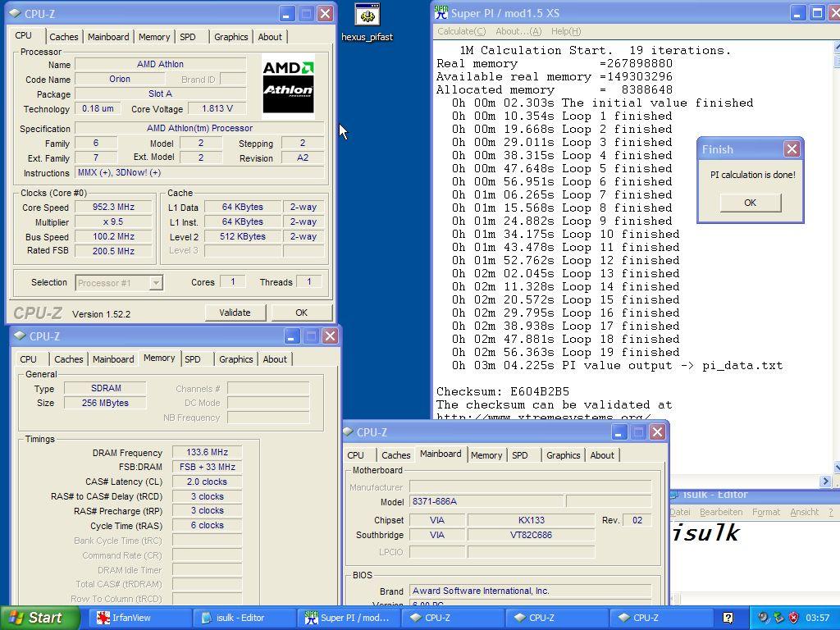Select CPU tab in Memory CPU-Z window
The height and width of the screenshot is (630, 840).
(29, 359)
